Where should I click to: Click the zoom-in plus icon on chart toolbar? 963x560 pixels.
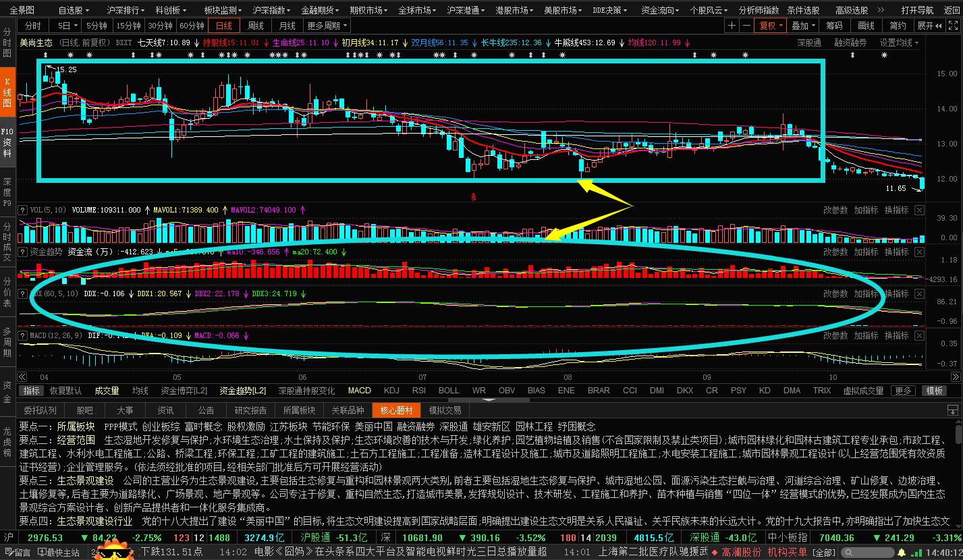[x=732, y=26]
